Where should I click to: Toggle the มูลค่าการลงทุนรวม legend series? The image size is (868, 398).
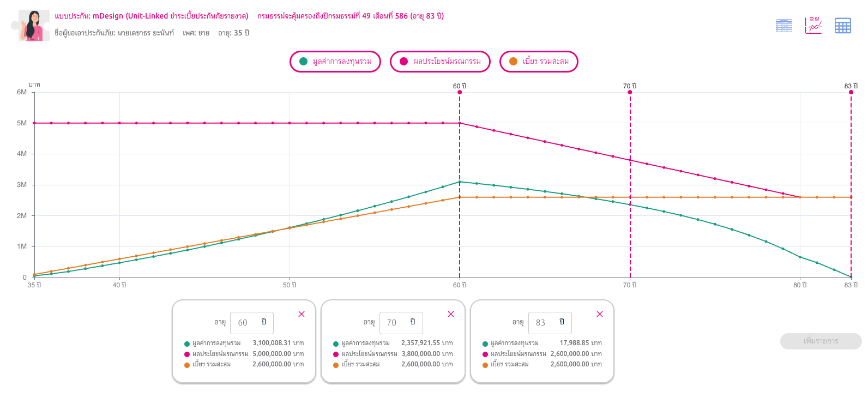tap(335, 62)
